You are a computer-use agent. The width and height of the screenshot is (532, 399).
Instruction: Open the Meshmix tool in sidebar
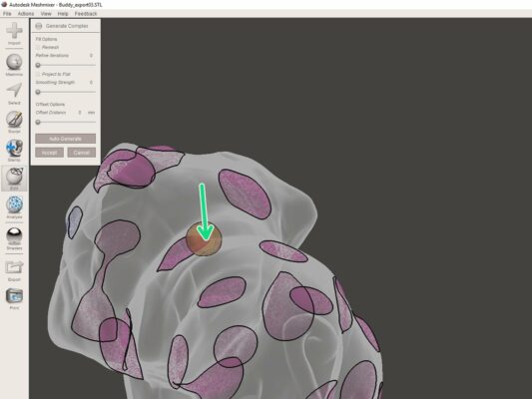(x=14, y=63)
